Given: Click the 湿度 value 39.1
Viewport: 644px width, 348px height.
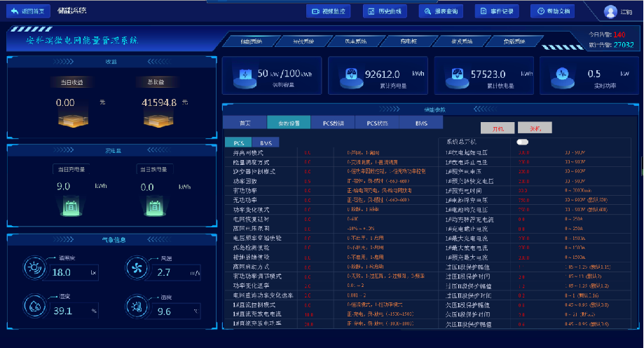Looking at the screenshot, I should [62, 311].
